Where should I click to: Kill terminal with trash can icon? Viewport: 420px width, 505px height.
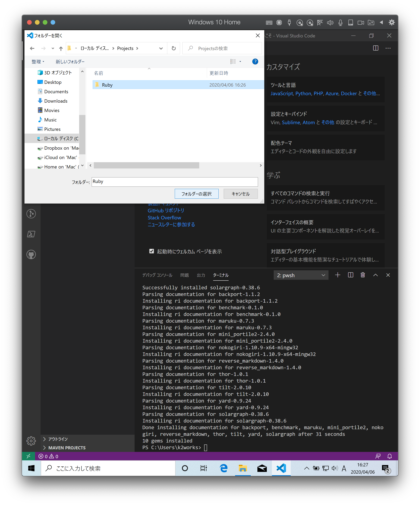363,275
